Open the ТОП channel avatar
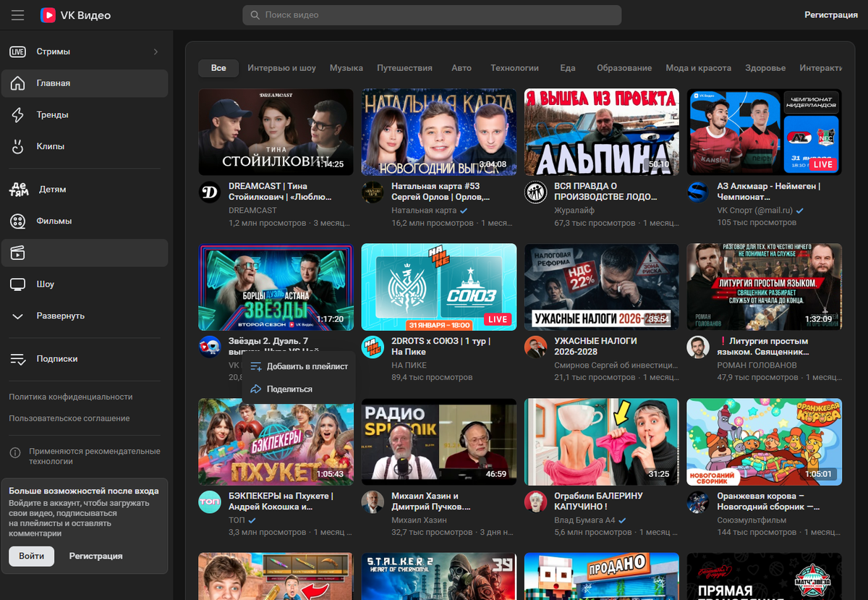The height and width of the screenshot is (600, 868). click(210, 502)
